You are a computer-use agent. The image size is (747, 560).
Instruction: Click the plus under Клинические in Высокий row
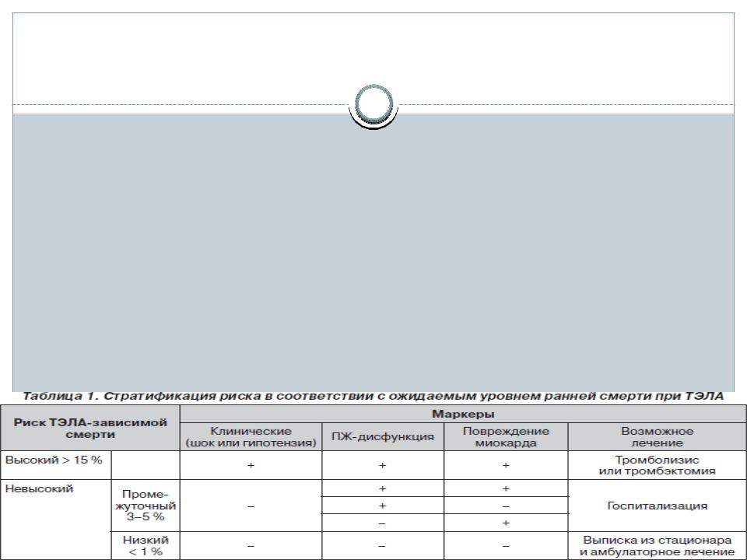(x=251, y=465)
